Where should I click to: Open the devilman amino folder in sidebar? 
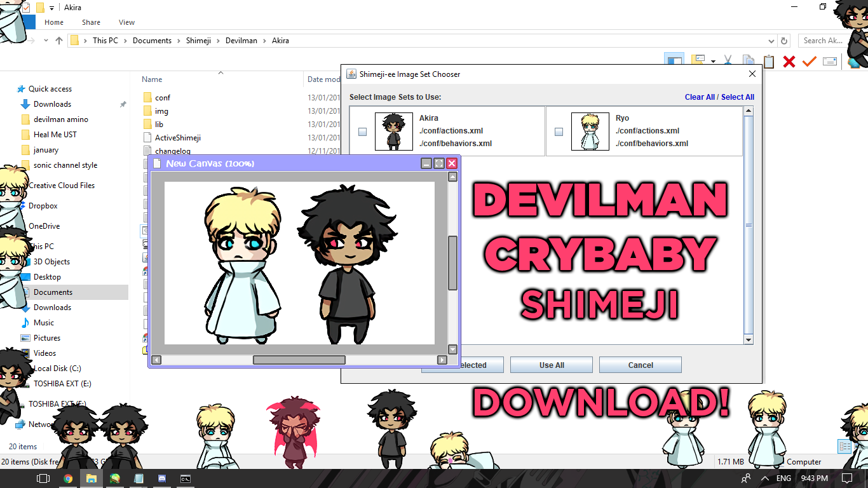(61, 119)
